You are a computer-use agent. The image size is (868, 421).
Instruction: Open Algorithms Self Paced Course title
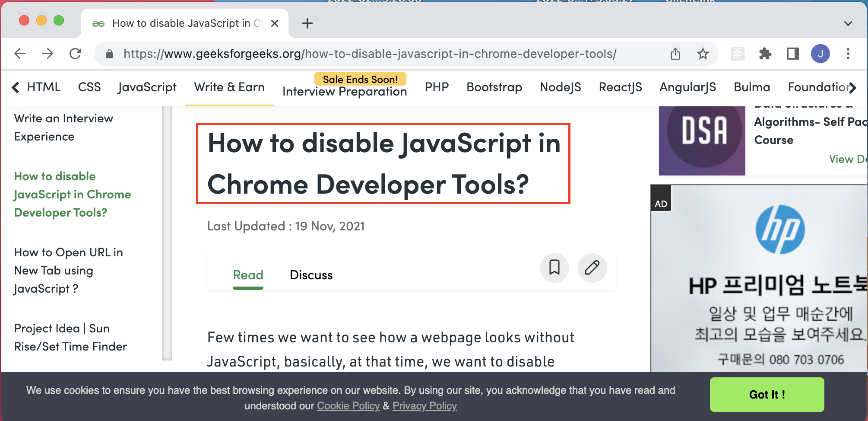(x=811, y=131)
